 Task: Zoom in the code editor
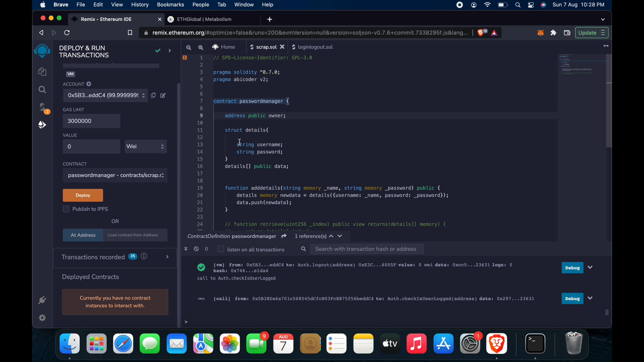click(x=201, y=48)
